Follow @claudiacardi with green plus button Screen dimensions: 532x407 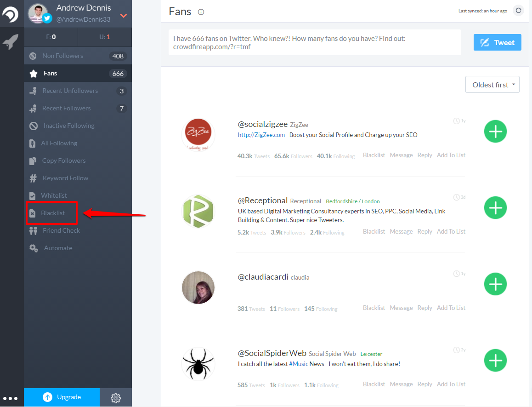495,284
